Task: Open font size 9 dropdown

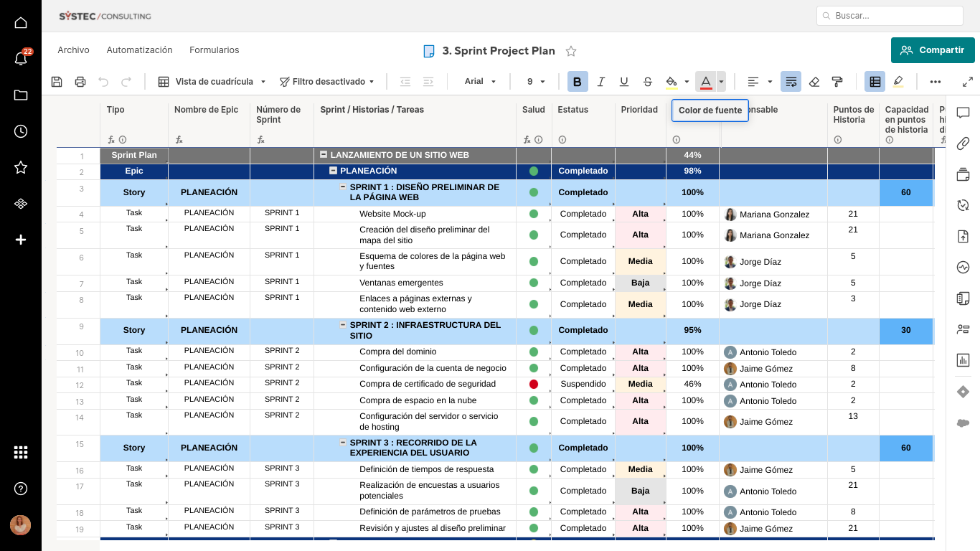Action: click(536, 82)
